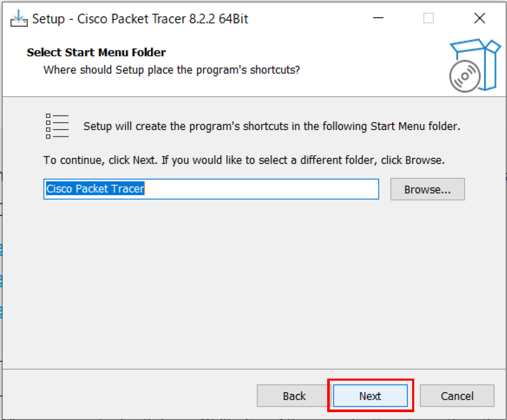This screenshot has width=507, height=420.
Task: Click the "Where should Setup place" subtitle text
Action: (x=171, y=70)
